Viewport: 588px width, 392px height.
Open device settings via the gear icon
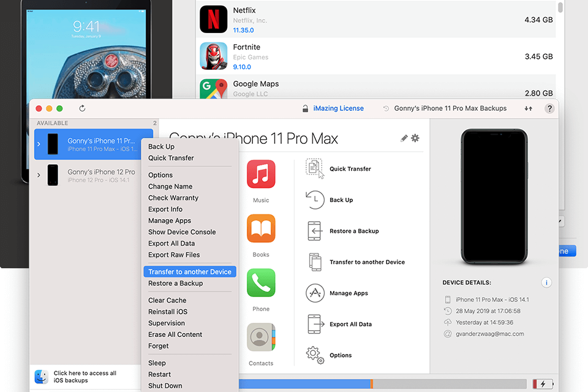click(415, 138)
